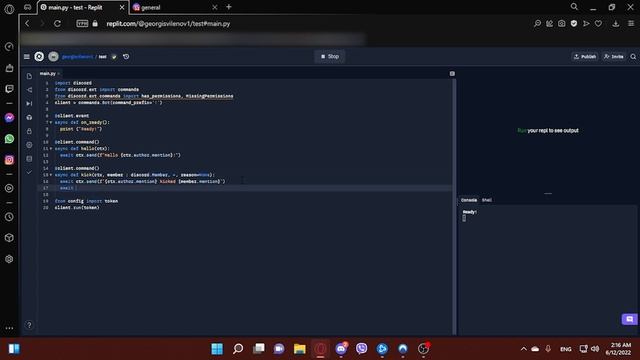Select the main.py - test - Replit browser tab
This screenshot has height=360, width=640.
tap(82, 7)
